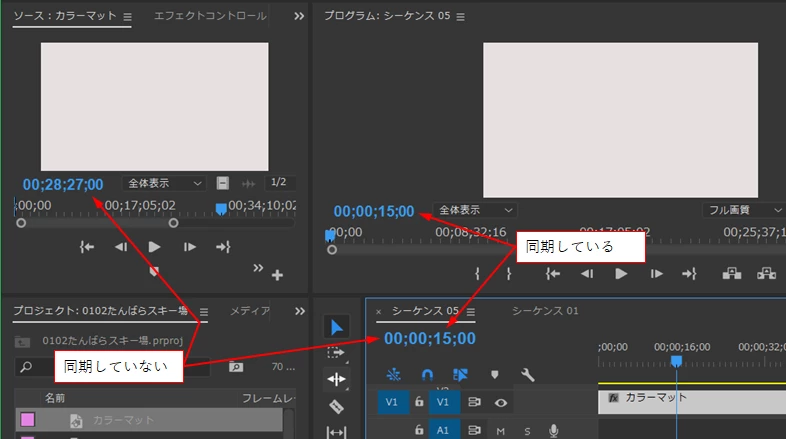Step back one frame in Source monitor
The width and height of the screenshot is (786, 439).
point(121,247)
